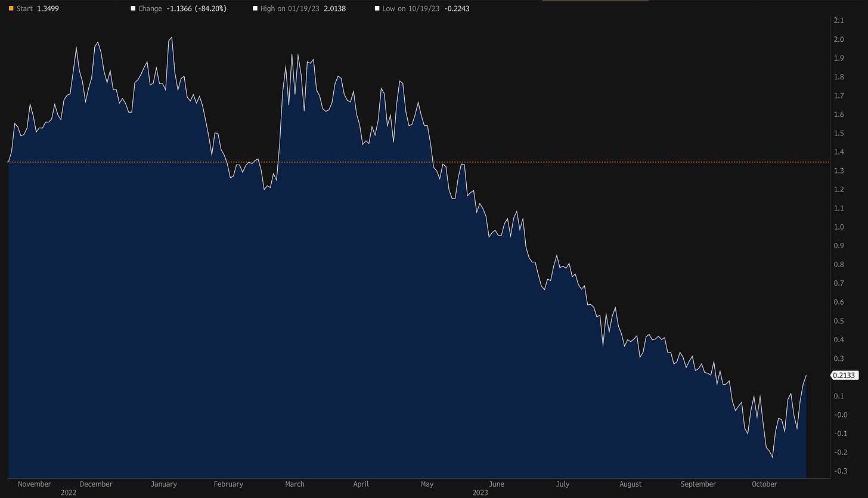Click the July label on time axis

click(562, 484)
